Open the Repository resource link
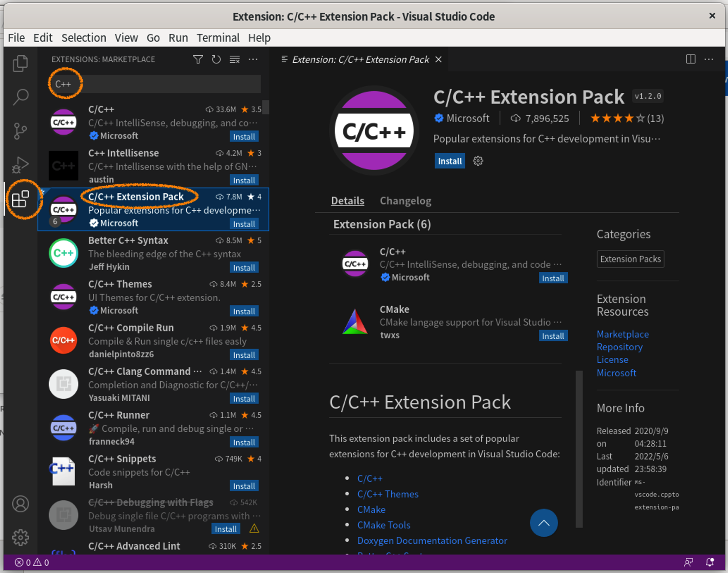The height and width of the screenshot is (573, 728). (619, 347)
